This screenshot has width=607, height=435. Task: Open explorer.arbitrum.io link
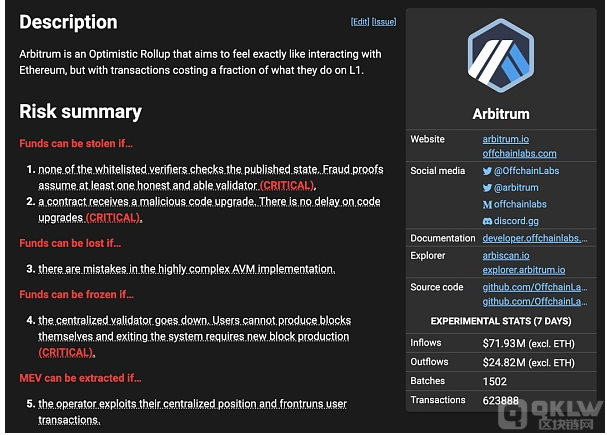(x=523, y=270)
